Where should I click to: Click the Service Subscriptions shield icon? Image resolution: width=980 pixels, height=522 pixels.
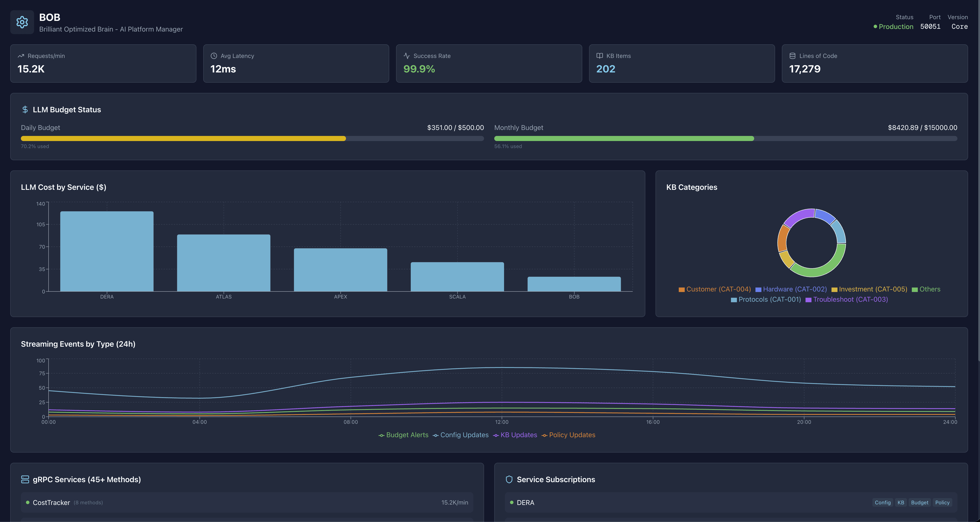(x=509, y=479)
